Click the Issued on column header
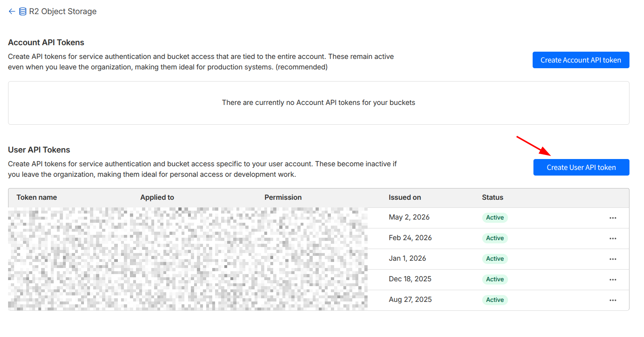Image resolution: width=644 pixels, height=337 pixels. pyautogui.click(x=405, y=197)
